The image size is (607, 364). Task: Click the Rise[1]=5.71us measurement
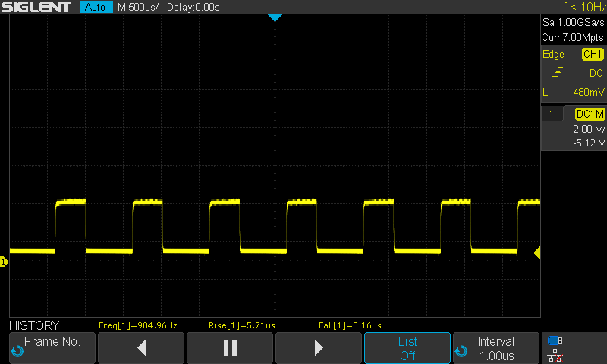(242, 325)
